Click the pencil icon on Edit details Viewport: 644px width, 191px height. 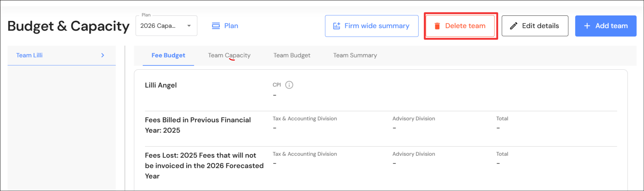pos(513,26)
